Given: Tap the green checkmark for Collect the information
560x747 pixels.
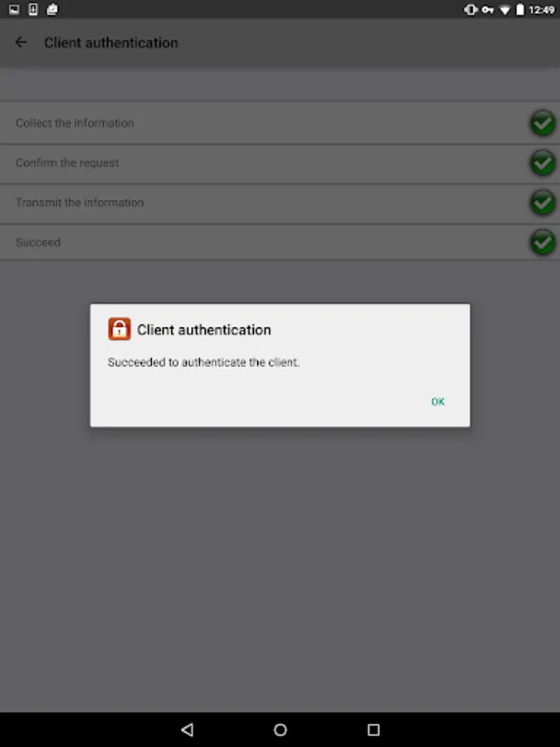Looking at the screenshot, I should pyautogui.click(x=543, y=123).
